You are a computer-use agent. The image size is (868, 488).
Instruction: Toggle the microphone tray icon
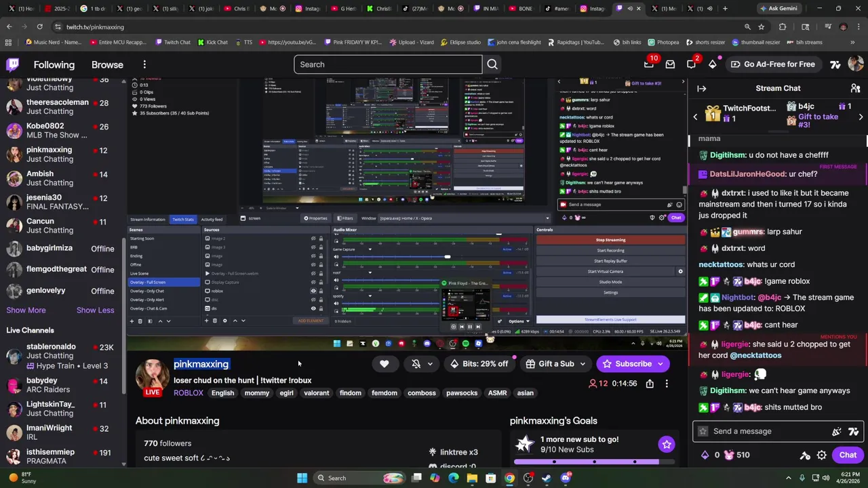click(x=802, y=478)
